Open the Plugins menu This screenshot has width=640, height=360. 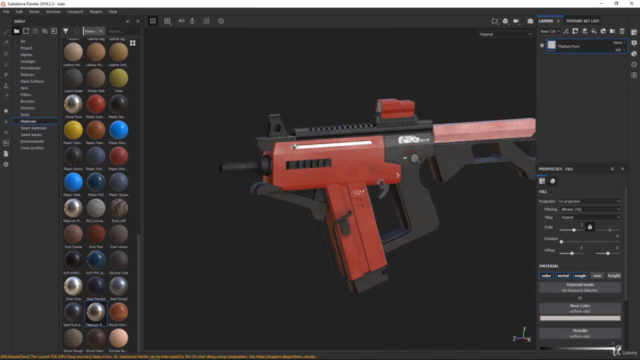96,12
